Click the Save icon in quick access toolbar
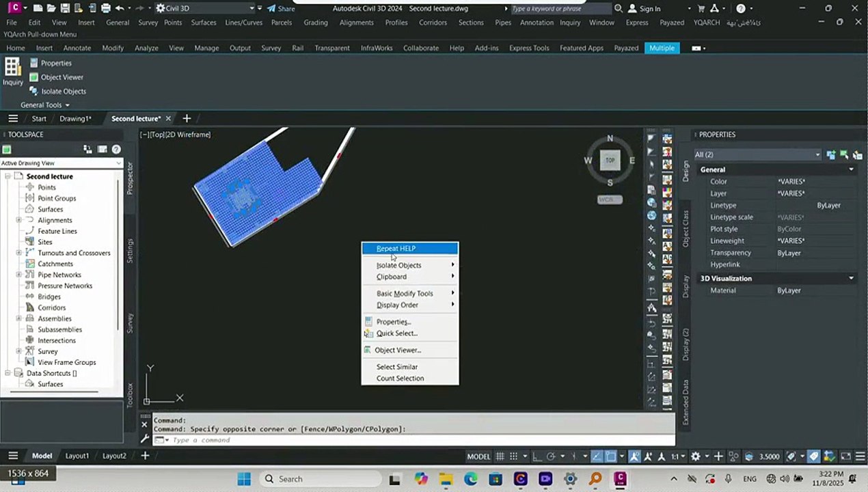This screenshot has height=492, width=868. (65, 8)
